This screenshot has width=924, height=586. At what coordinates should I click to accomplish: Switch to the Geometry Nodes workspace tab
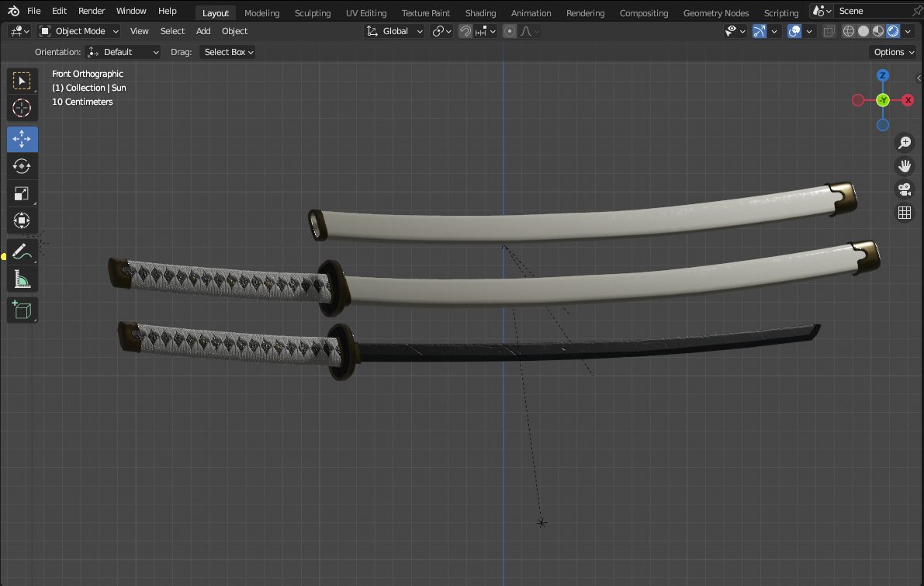point(716,13)
